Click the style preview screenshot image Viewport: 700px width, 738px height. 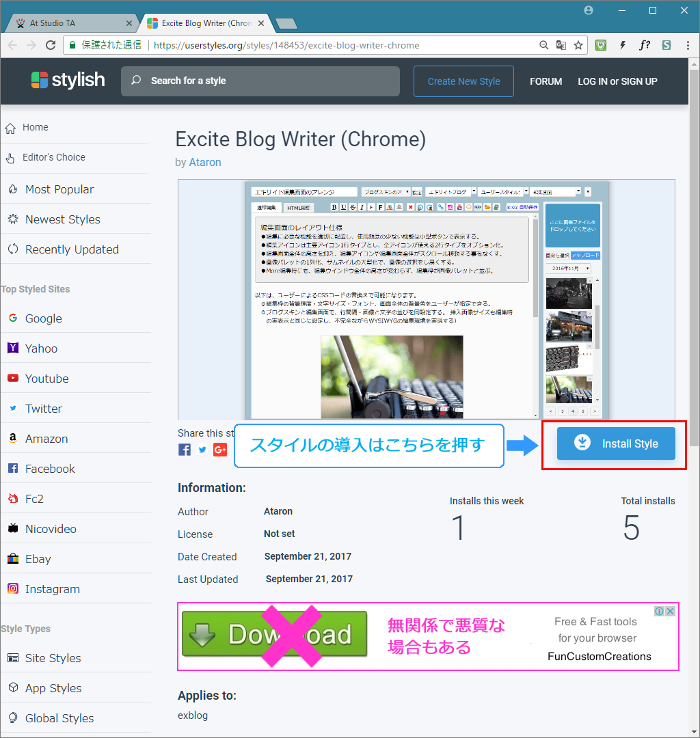427,300
